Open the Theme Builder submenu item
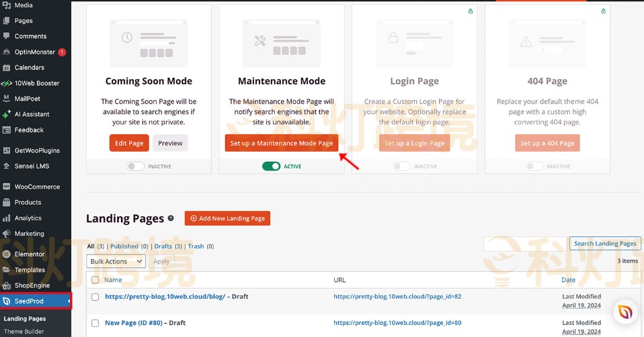Image resolution: width=644 pixels, height=337 pixels. click(x=24, y=331)
